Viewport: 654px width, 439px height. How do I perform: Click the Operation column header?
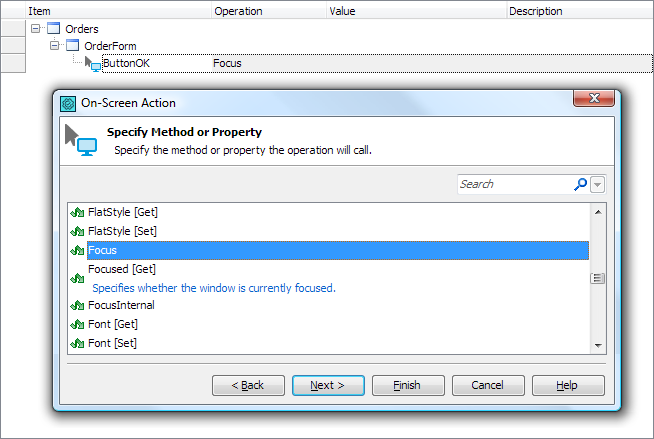pos(238,11)
